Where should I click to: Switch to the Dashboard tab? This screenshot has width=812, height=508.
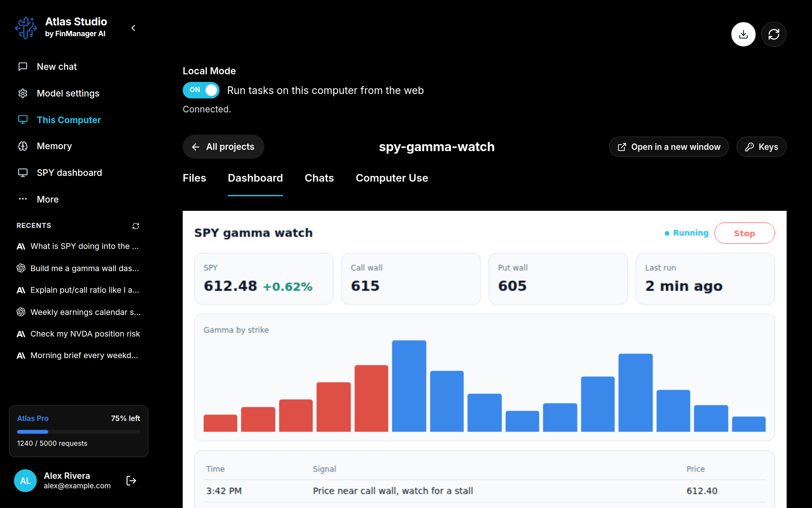(255, 178)
